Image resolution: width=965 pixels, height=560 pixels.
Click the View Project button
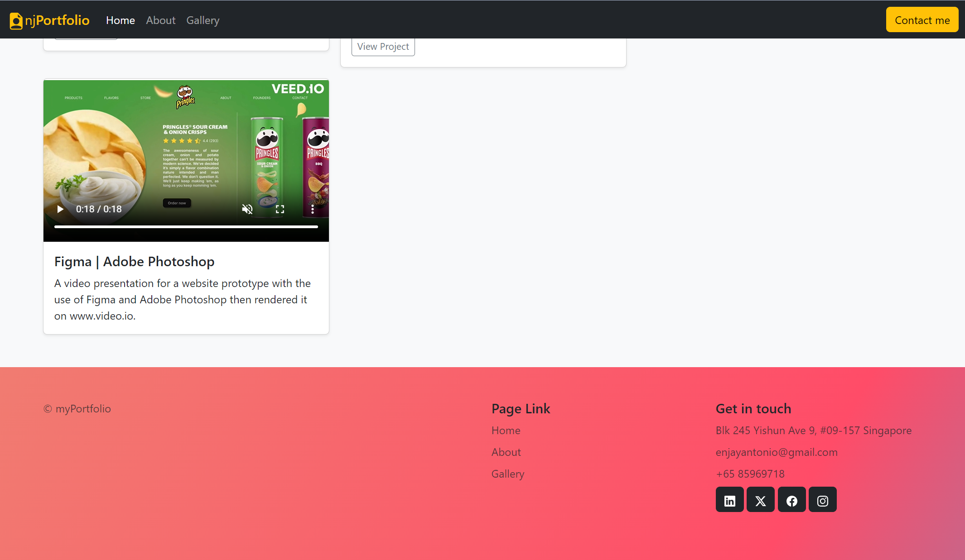(x=383, y=47)
